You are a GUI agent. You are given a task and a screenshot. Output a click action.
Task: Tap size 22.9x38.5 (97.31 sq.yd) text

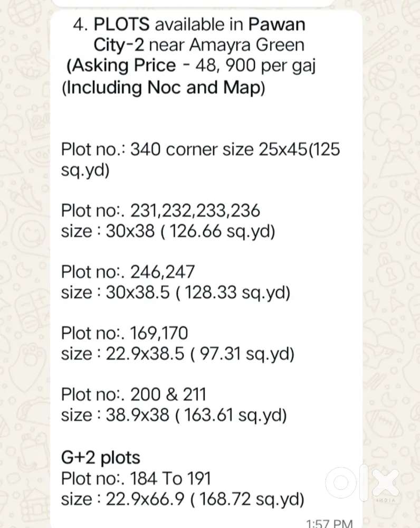pos(177,354)
